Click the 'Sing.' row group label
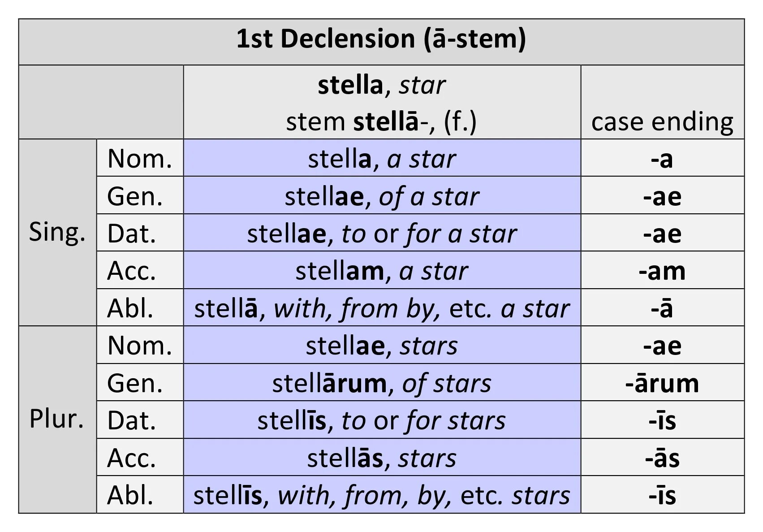Screen dimensions: 763x532 click(57, 233)
